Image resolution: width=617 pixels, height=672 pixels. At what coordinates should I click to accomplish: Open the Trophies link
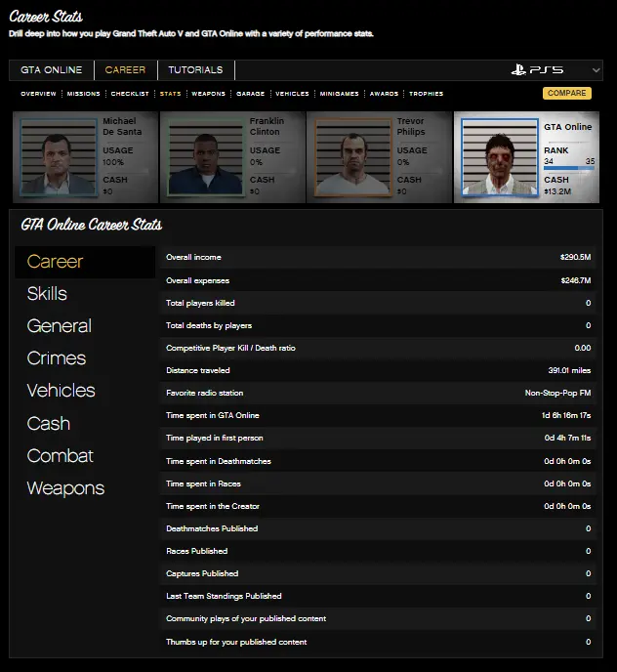click(x=426, y=94)
